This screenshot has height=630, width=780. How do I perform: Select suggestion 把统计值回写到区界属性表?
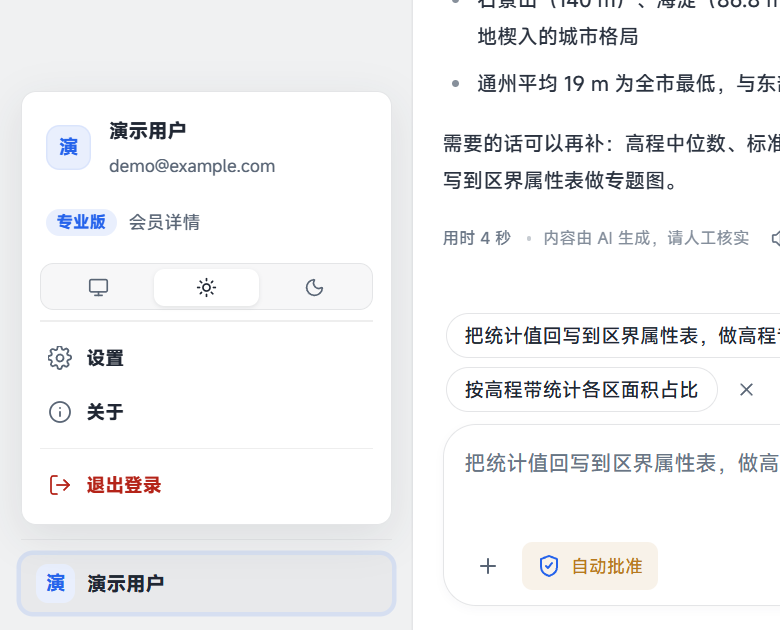click(613, 336)
